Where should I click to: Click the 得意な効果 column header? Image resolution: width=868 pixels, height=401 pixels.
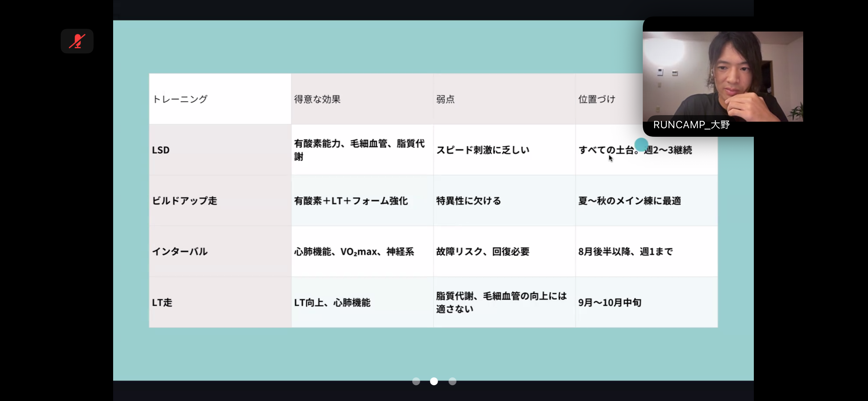tap(317, 99)
